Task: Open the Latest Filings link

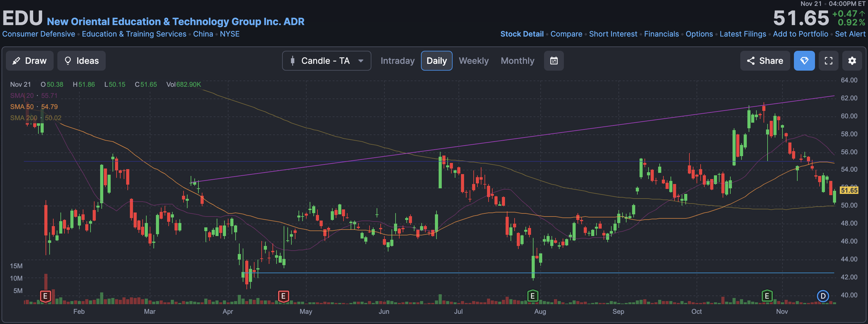Action: click(x=743, y=34)
